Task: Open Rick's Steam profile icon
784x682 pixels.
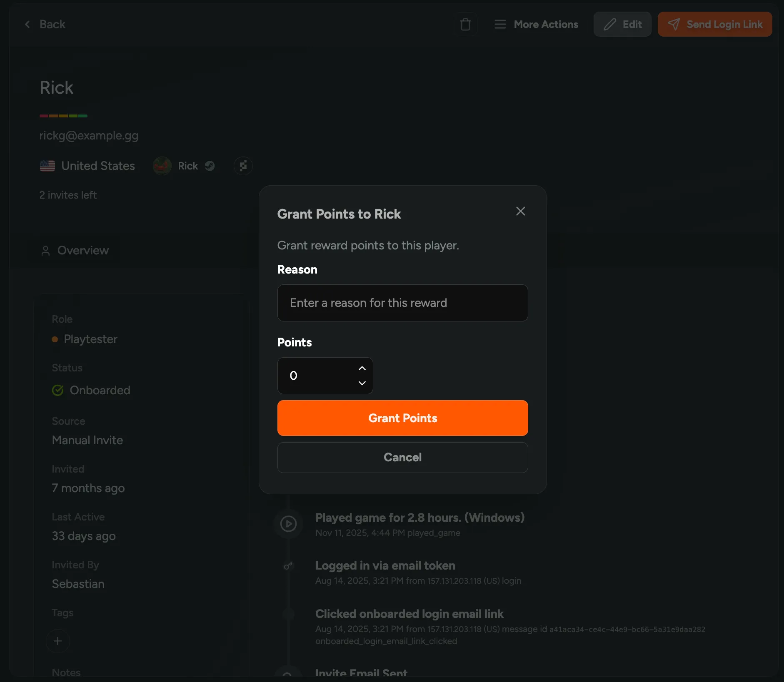Action: [x=210, y=166]
